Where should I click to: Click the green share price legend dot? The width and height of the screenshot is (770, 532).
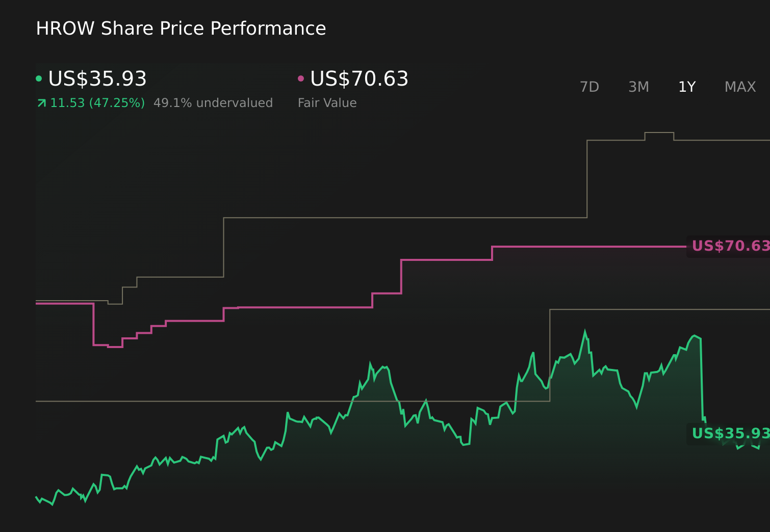coord(39,78)
